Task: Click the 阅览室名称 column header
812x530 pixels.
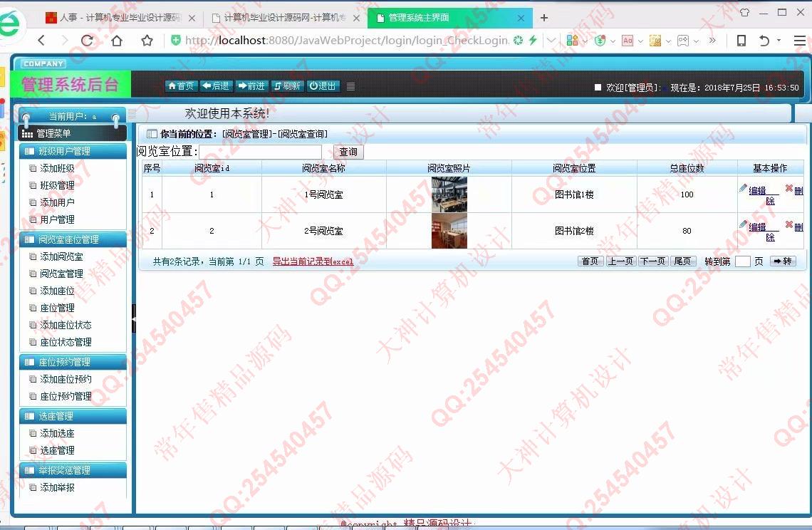Action: pyautogui.click(x=323, y=168)
